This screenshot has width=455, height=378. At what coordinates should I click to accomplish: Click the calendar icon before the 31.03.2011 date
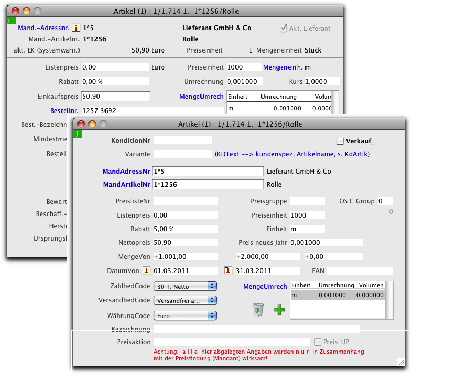point(228,270)
